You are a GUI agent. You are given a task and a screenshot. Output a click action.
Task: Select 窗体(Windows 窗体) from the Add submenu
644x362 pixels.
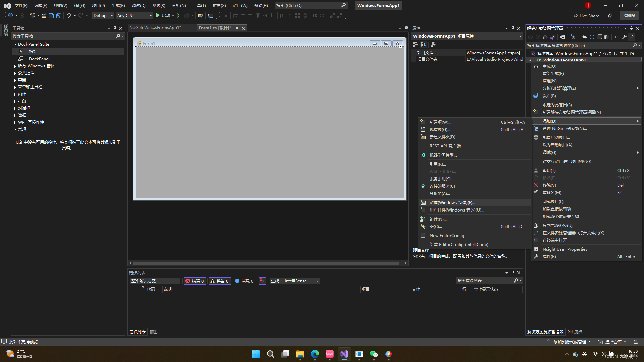coord(452,202)
